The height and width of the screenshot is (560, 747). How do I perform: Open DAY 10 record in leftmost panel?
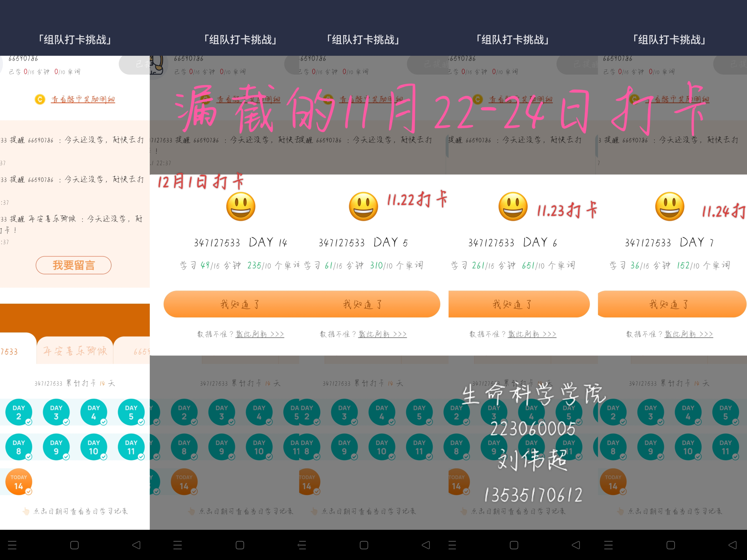94,447
